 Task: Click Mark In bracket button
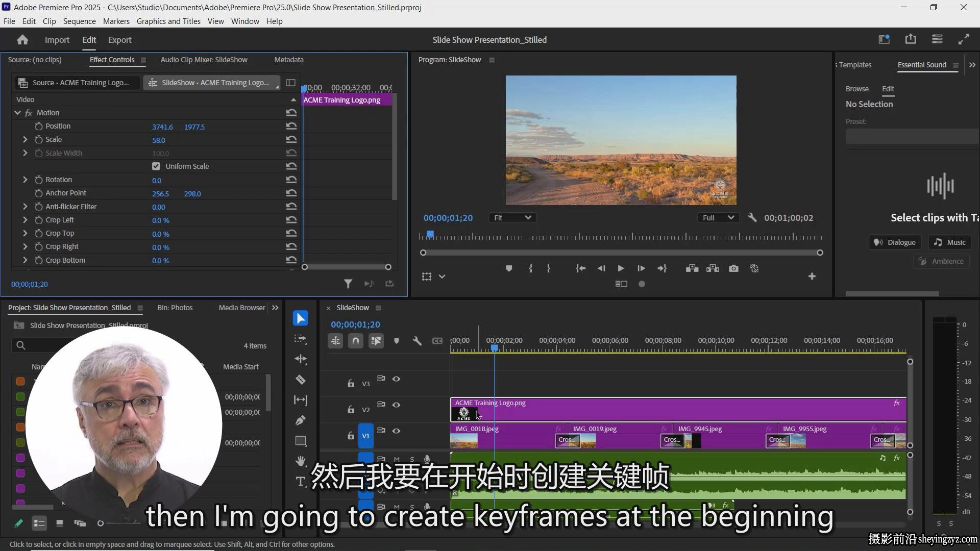(x=531, y=268)
